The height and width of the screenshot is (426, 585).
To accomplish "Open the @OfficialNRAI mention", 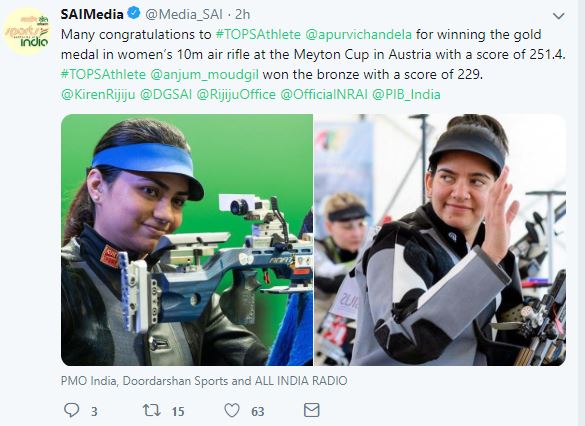I will tap(324, 94).
